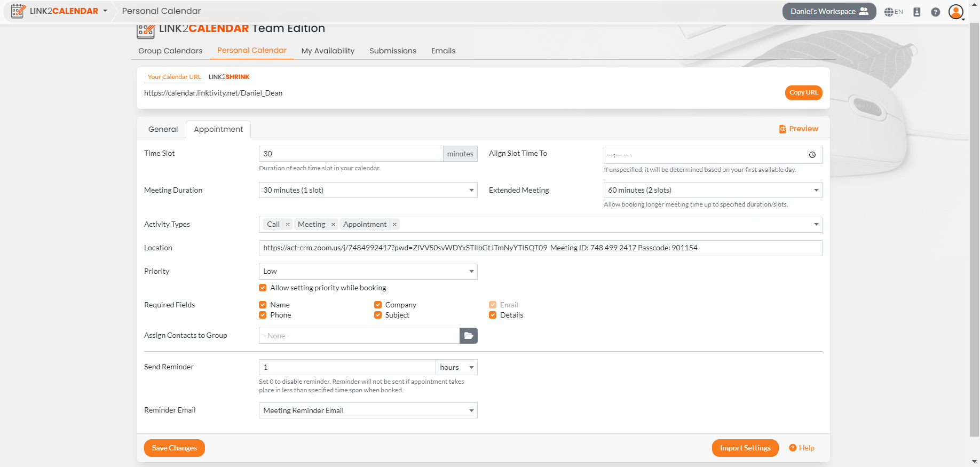This screenshot has height=467, width=980.
Task: Open help question mark icon in top bar
Action: (x=935, y=12)
